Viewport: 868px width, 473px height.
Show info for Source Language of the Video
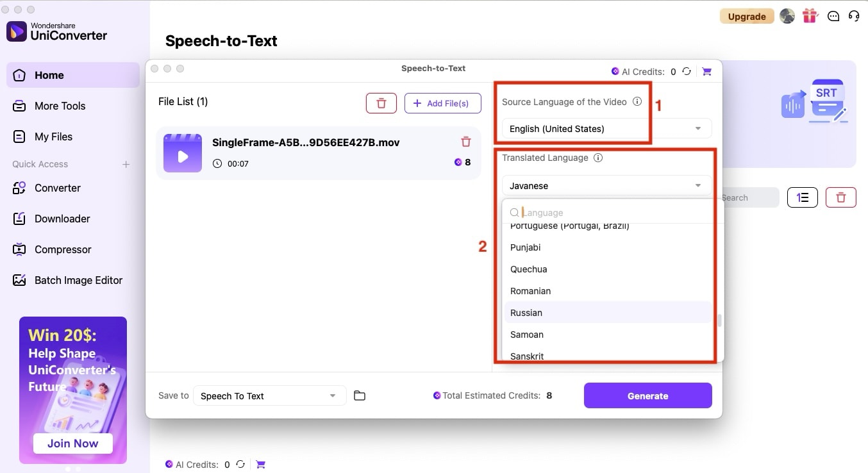click(x=637, y=102)
